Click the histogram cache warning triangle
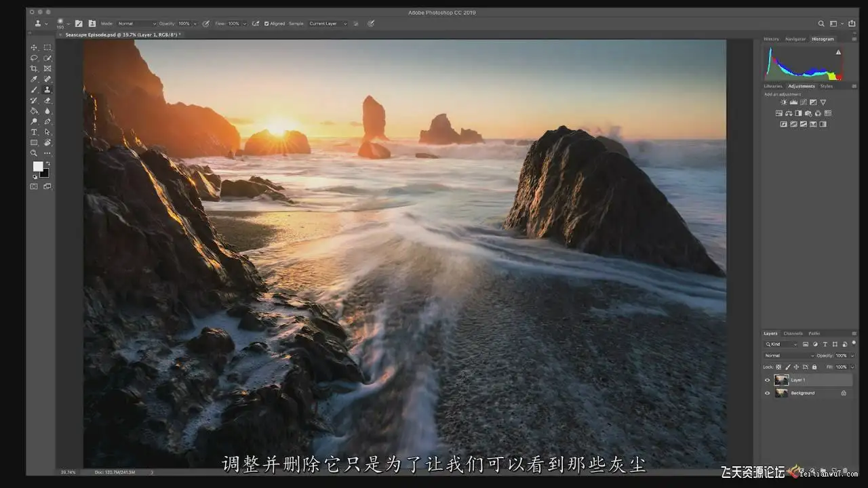Screen dimensions: 868x488 pyautogui.click(x=838, y=52)
